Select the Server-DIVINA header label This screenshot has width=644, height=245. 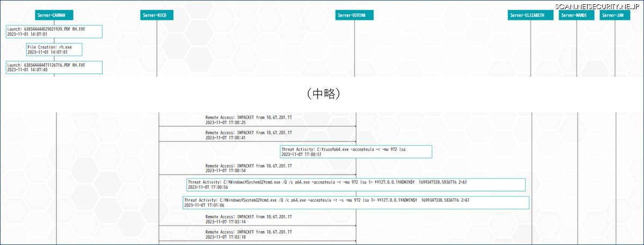coord(355,15)
